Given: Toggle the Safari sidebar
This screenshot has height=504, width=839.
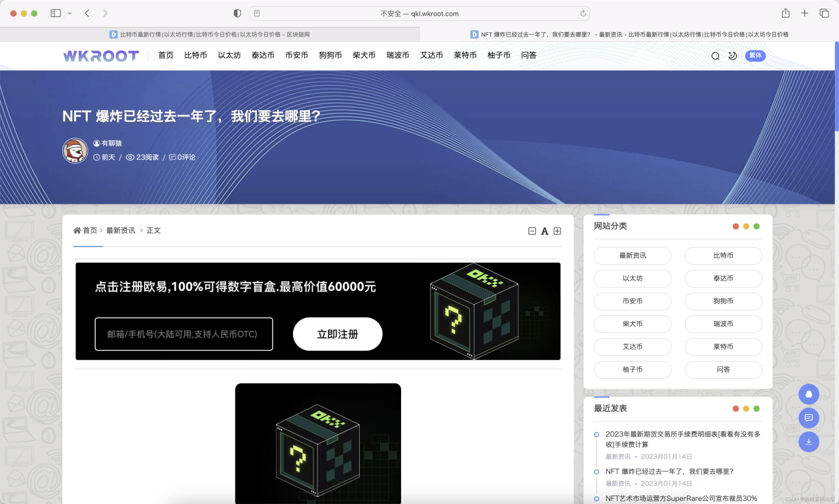Looking at the screenshot, I should click(56, 13).
